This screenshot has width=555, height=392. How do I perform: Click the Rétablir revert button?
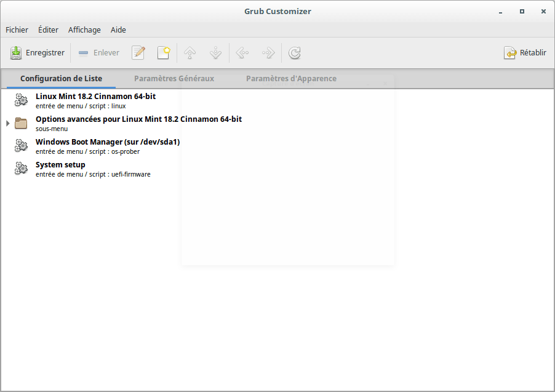(x=525, y=53)
